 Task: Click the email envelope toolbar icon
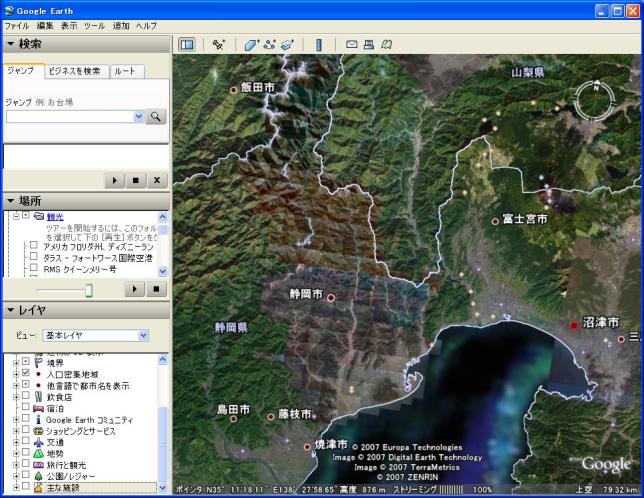[352, 44]
